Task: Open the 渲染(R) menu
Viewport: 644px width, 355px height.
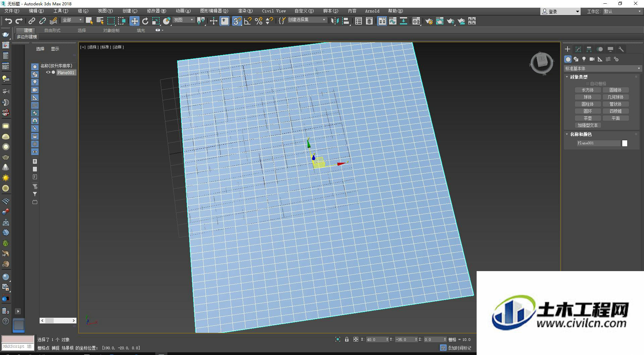Action: (245, 11)
